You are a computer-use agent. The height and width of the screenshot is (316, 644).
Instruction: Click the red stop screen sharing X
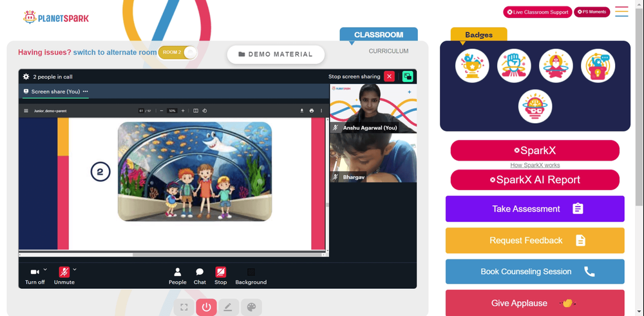tap(389, 77)
